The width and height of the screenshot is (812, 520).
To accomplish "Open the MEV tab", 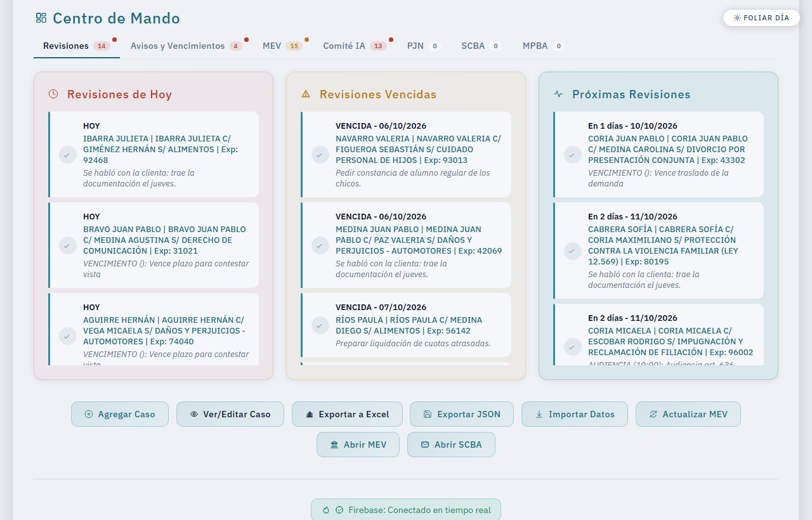I will click(282, 46).
